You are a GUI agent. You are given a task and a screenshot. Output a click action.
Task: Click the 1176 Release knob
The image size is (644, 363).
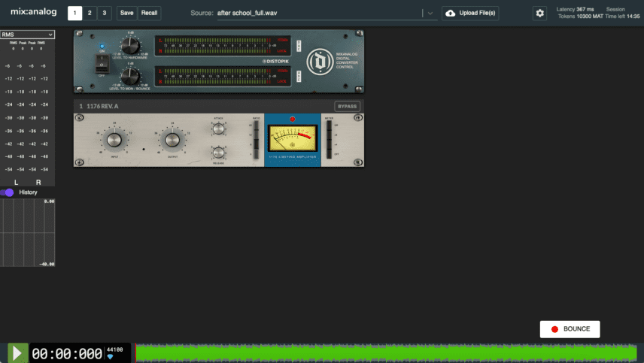click(x=218, y=153)
